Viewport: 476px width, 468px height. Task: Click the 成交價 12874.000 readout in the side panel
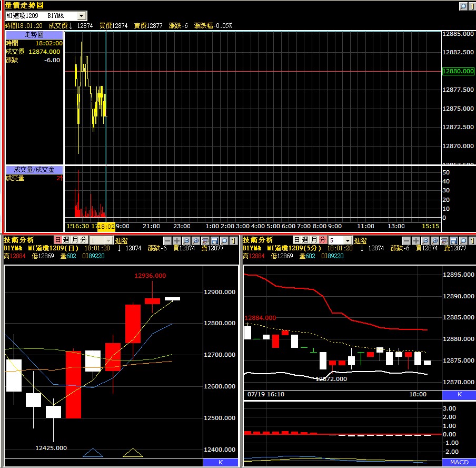tap(33, 52)
